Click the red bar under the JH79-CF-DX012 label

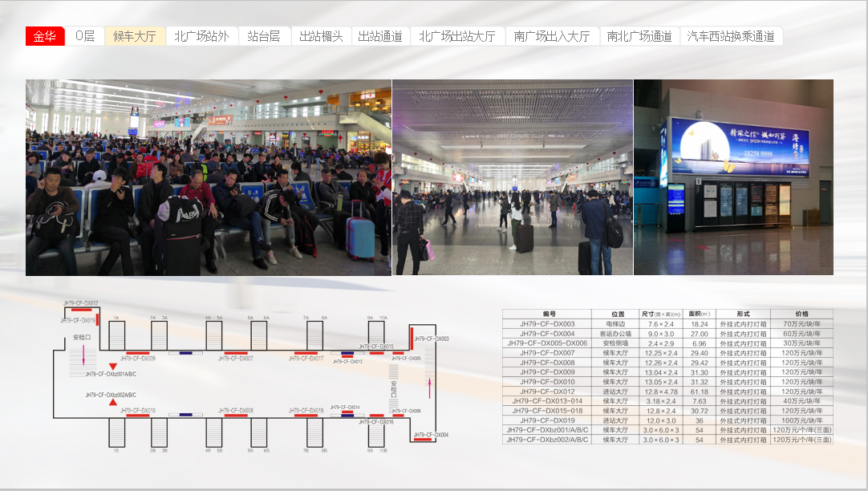point(81,310)
